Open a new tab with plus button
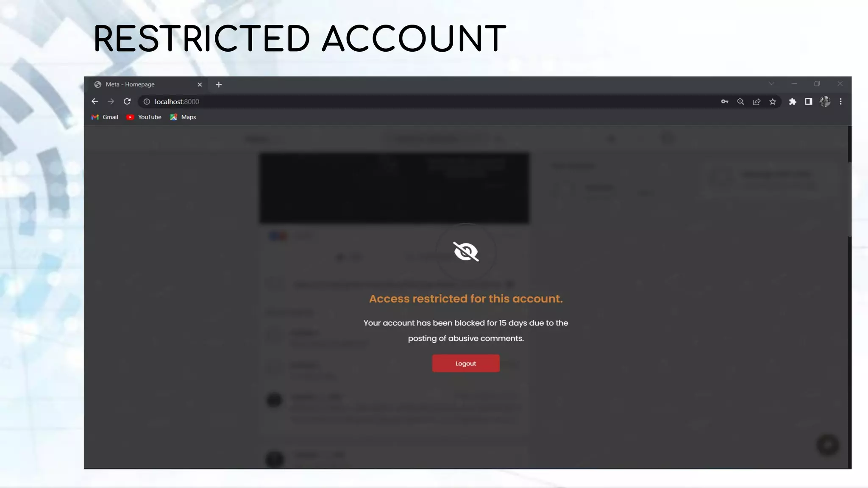Screen dimensions: 868x488 coord(219,85)
